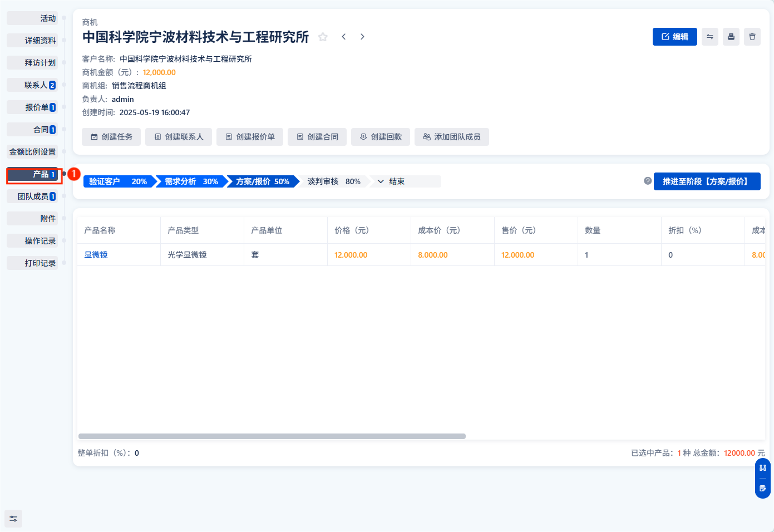Click the total amount 12000.00 text

coord(740,453)
